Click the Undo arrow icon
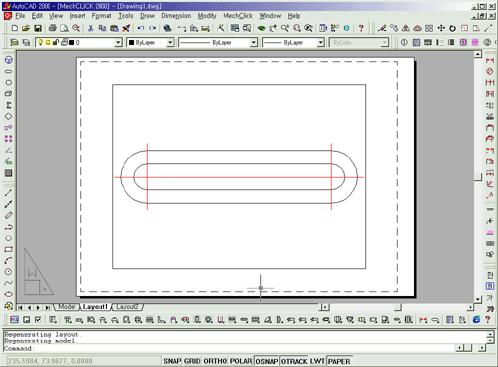 [x=141, y=28]
